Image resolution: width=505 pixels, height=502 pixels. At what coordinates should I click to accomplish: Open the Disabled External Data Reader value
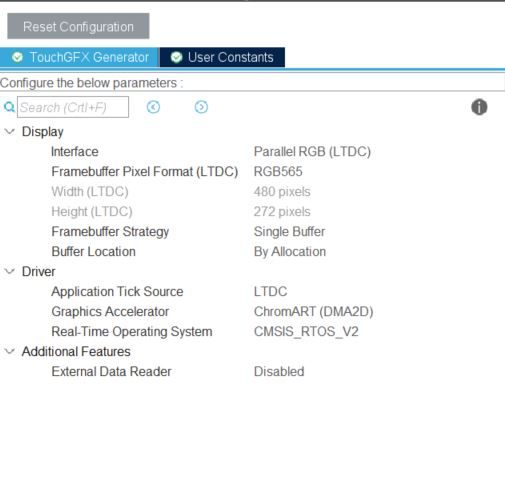point(279,372)
